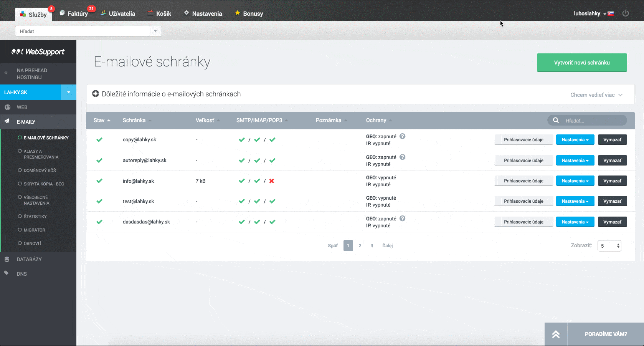
Task: Select Štatistiky sidebar option
Action: [x=20, y=217]
